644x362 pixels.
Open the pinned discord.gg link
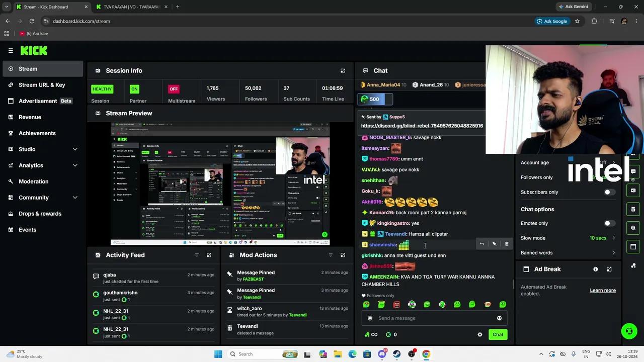coord(422,126)
